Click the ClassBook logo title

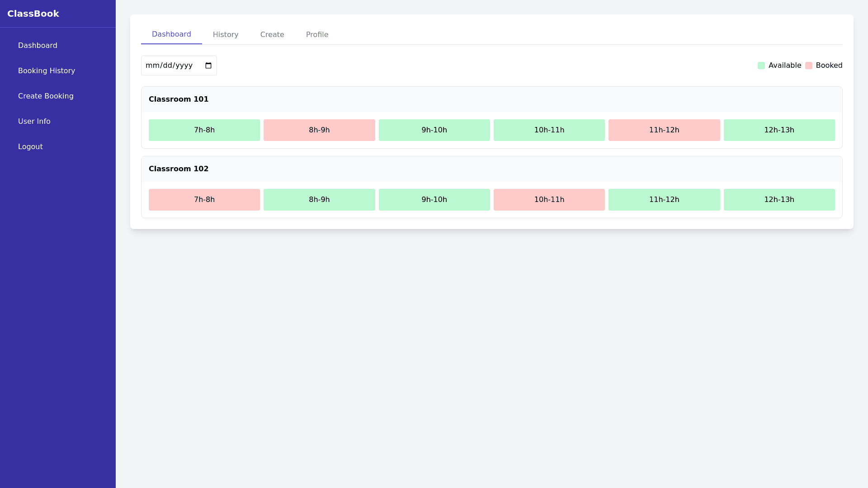point(33,14)
